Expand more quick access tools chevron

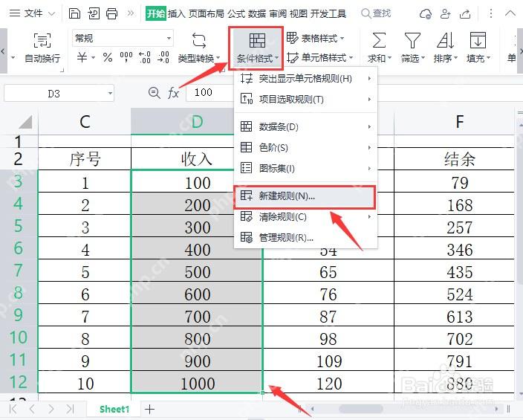[131, 13]
